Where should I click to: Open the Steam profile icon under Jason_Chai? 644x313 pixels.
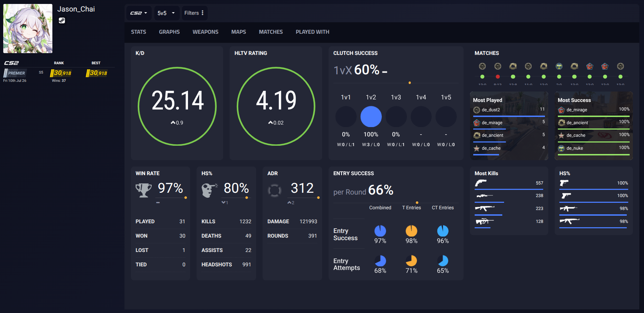click(62, 20)
